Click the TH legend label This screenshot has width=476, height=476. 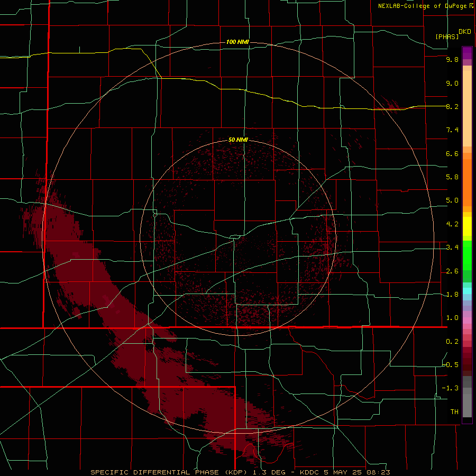(454, 412)
